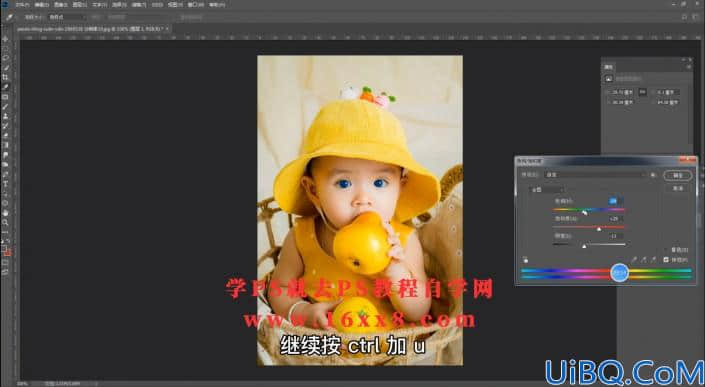Select the Zoom tool

pos(5,222)
